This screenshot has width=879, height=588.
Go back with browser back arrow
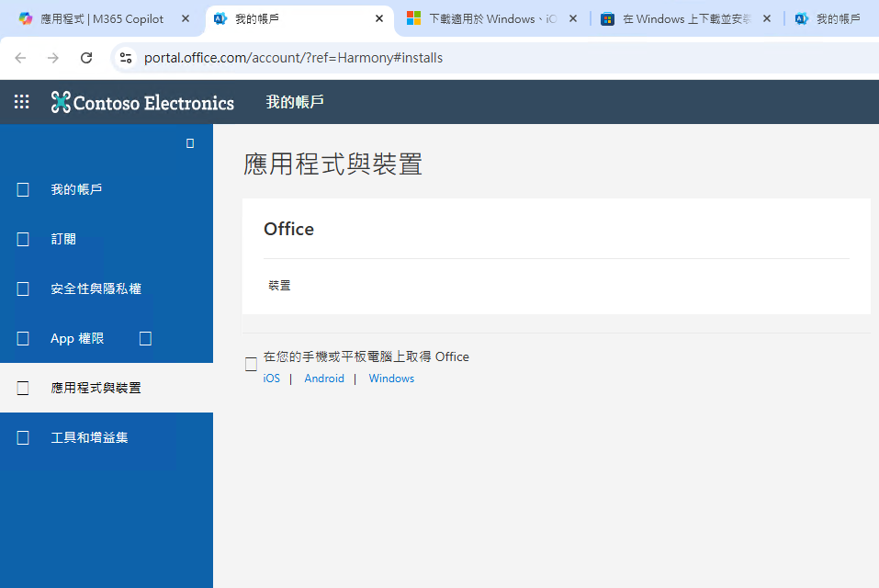(x=21, y=58)
